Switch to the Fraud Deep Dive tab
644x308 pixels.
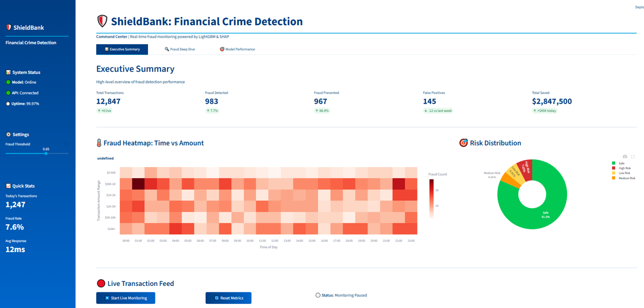point(180,49)
